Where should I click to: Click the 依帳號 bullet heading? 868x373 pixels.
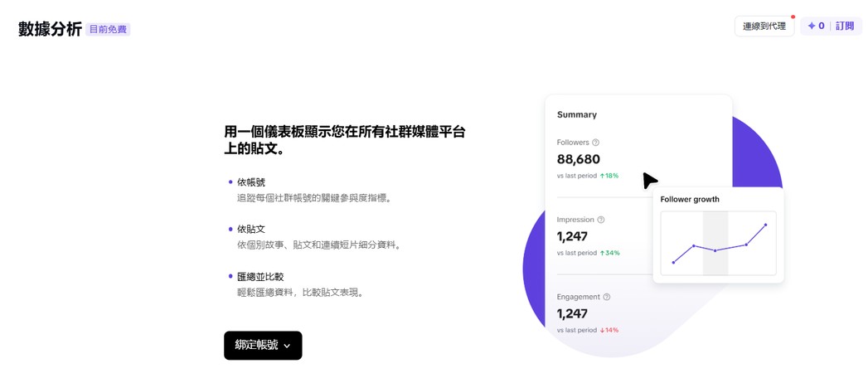coord(251,182)
